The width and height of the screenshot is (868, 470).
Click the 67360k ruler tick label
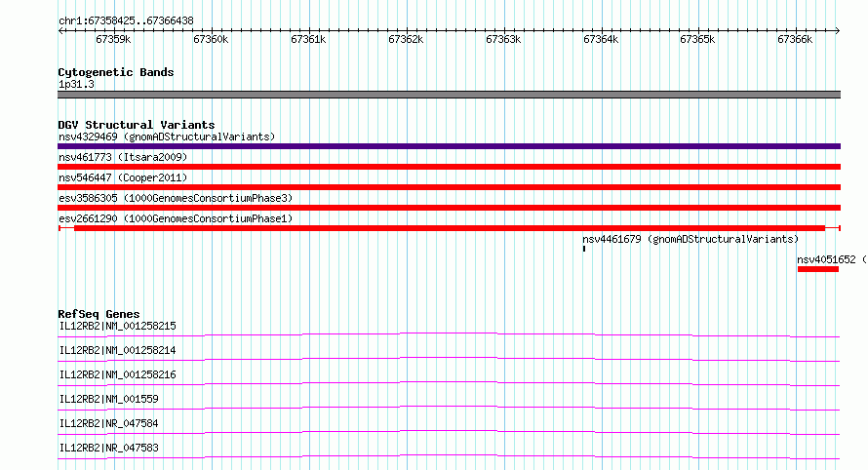[211, 39]
